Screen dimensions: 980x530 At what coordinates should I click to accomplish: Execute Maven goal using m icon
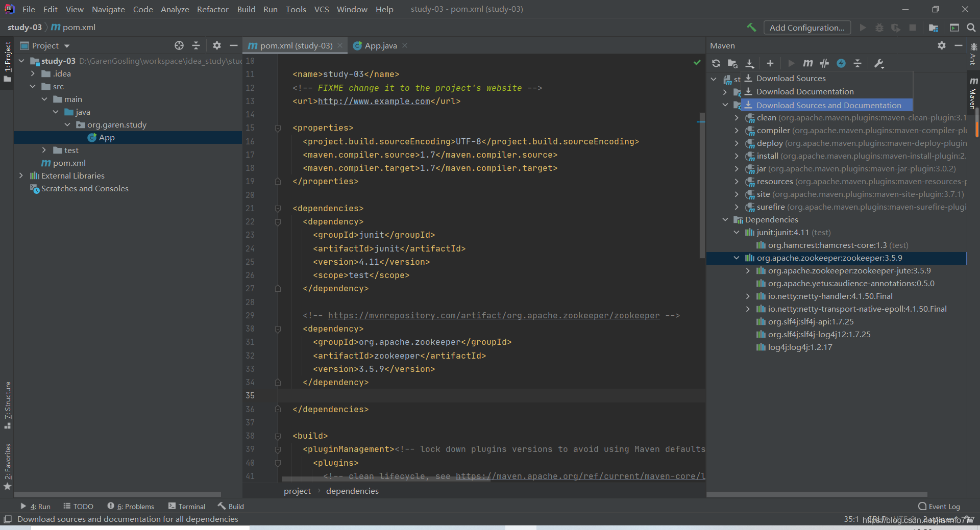tap(807, 63)
